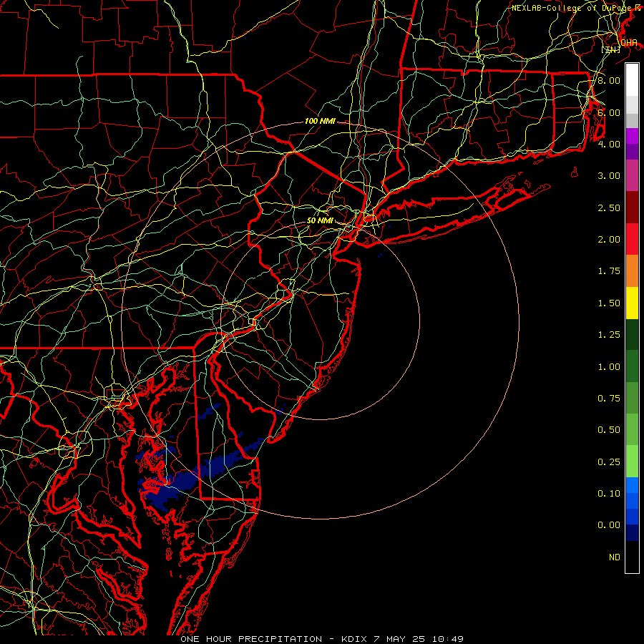The height and width of the screenshot is (644, 644).
Task: Click the "1.50" legend value
Action: [x=609, y=303]
